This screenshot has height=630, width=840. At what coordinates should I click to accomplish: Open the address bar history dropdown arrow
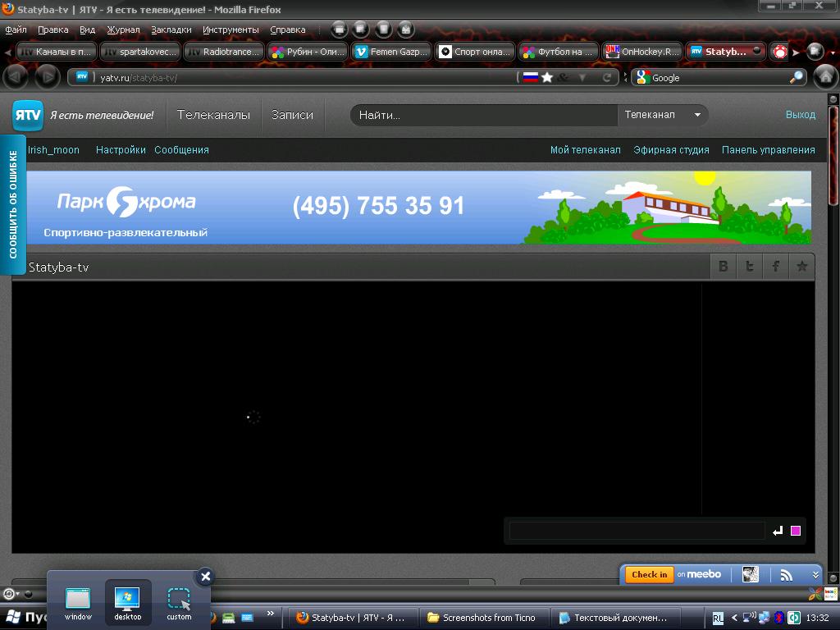click(x=582, y=78)
